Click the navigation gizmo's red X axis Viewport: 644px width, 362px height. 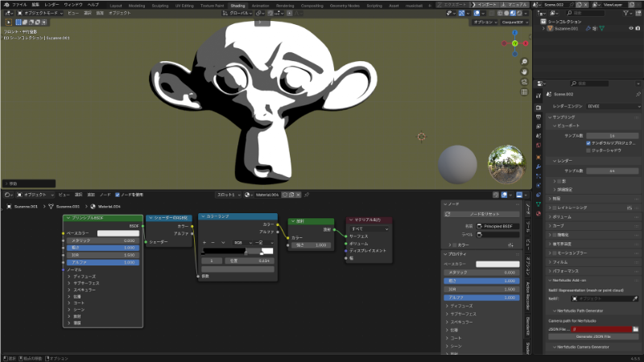[x=525, y=43]
